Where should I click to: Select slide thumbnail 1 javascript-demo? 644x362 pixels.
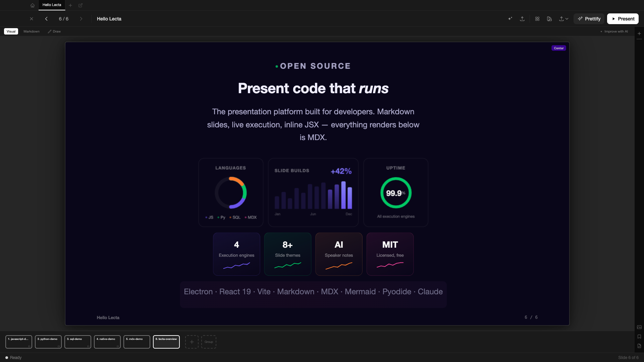(x=19, y=342)
